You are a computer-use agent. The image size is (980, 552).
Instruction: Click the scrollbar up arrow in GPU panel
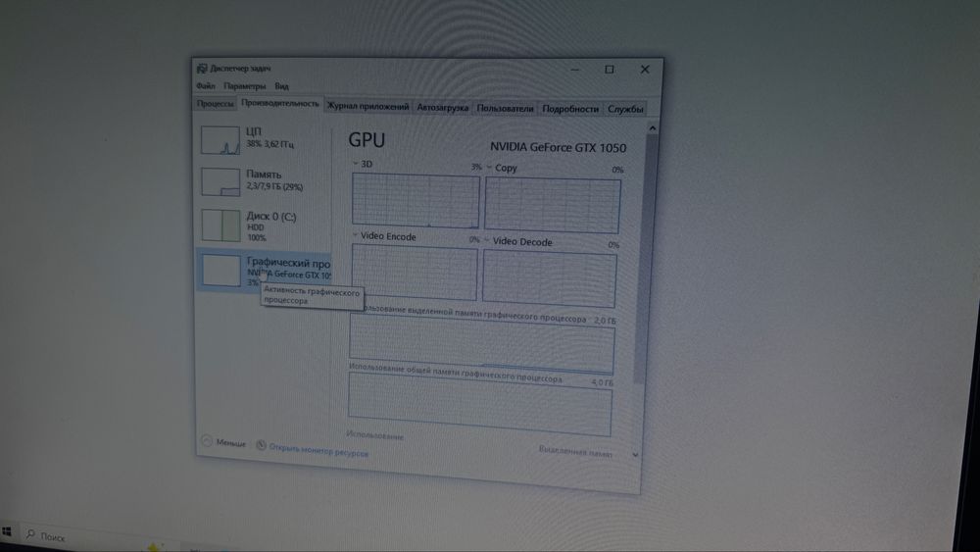click(653, 128)
